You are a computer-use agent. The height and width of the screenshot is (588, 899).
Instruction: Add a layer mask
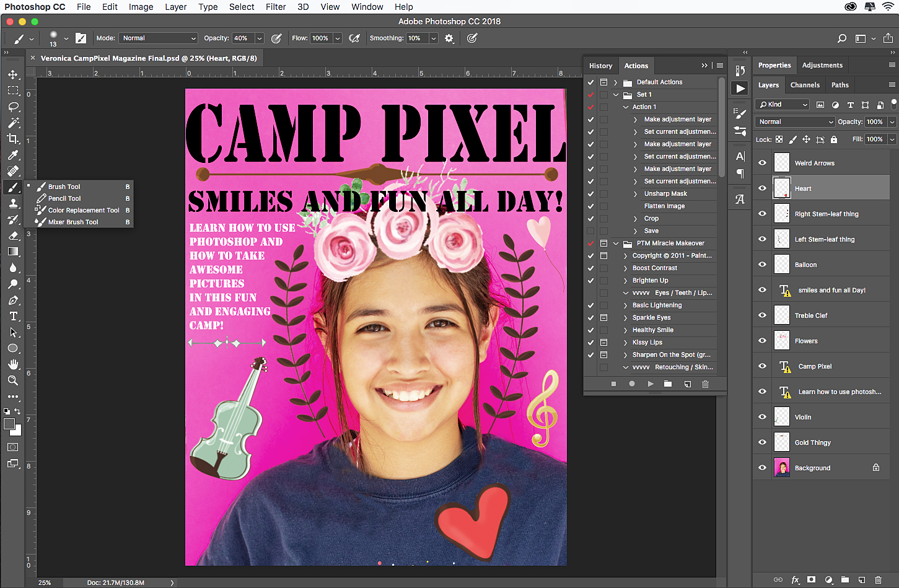pyautogui.click(x=812, y=580)
